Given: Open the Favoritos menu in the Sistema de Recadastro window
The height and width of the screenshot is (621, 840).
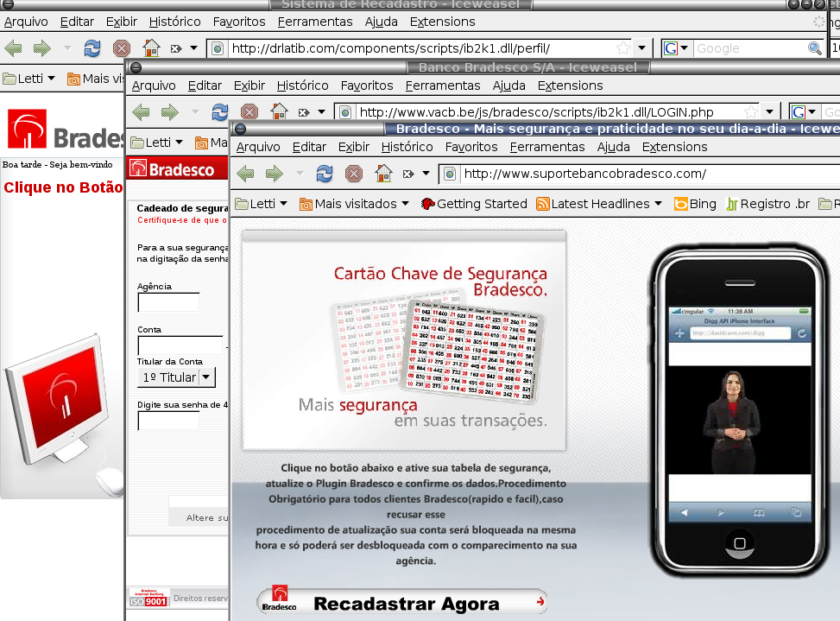Looking at the screenshot, I should 239,22.
